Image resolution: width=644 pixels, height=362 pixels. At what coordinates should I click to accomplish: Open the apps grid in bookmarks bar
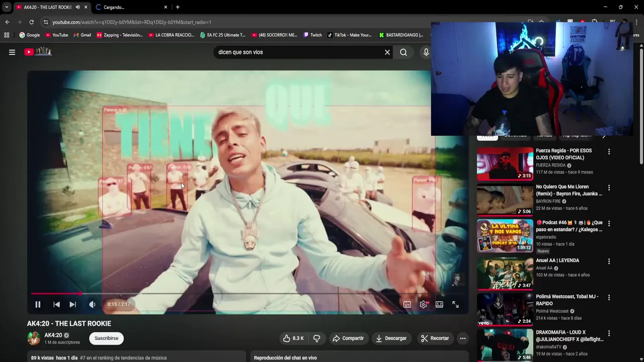7,35
